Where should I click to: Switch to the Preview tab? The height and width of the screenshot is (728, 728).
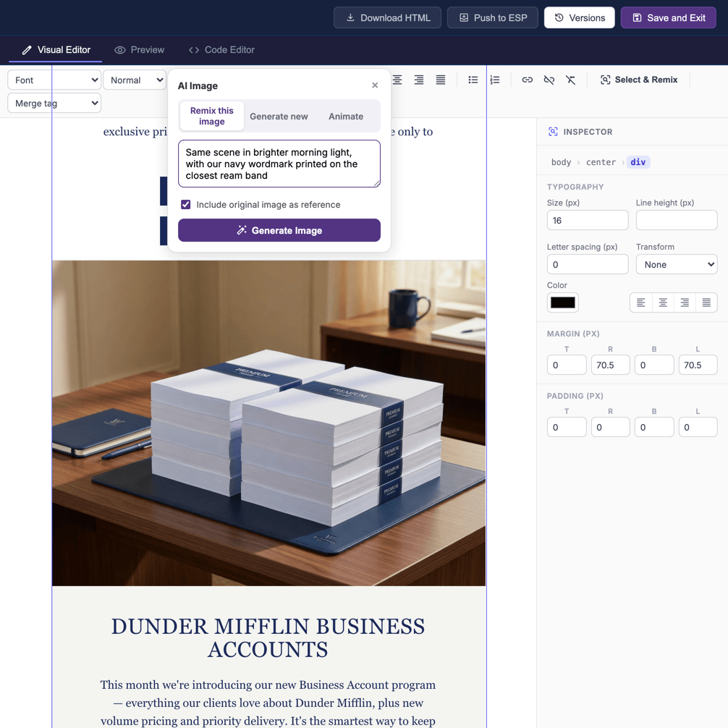(139, 50)
